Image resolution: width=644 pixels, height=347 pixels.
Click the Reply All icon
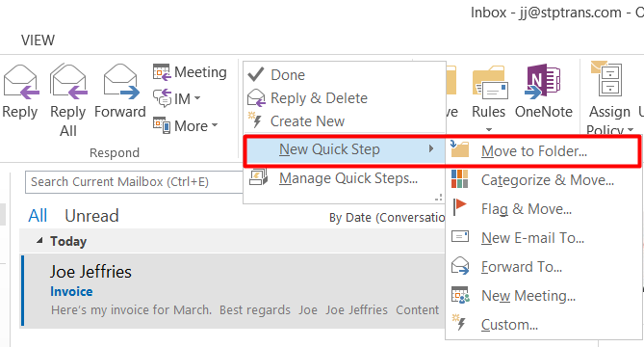coord(68,82)
